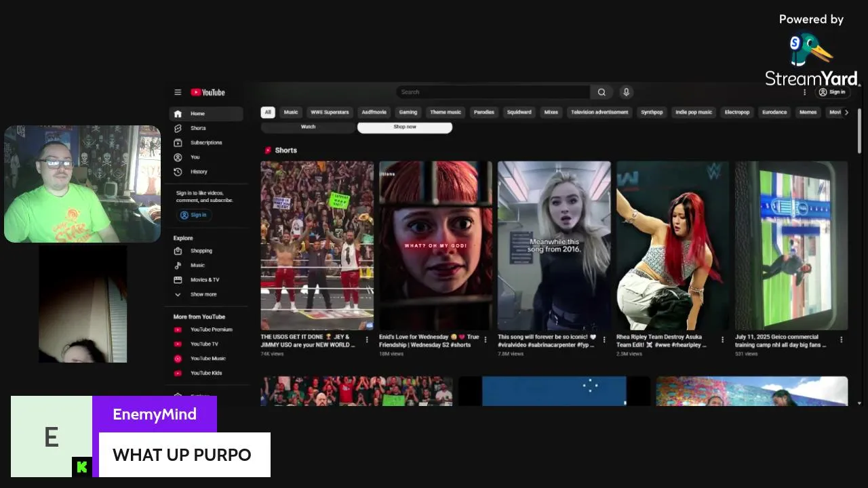Select the Music filter chip
868x488 pixels.
291,113
